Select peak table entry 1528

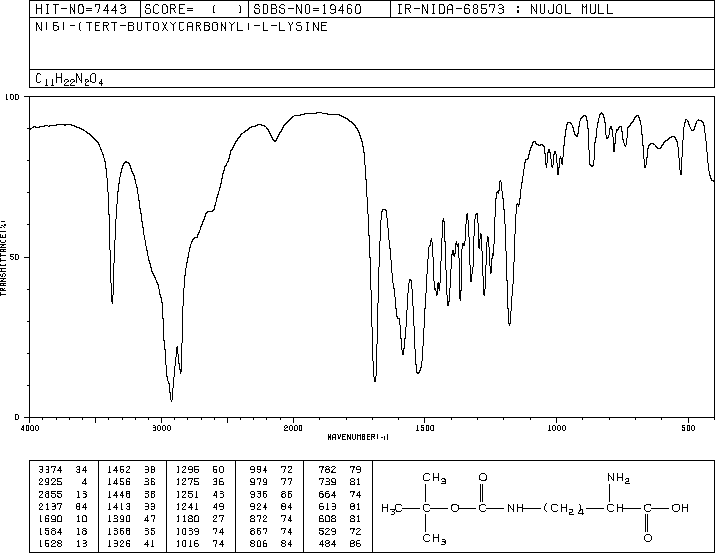click(x=62, y=543)
